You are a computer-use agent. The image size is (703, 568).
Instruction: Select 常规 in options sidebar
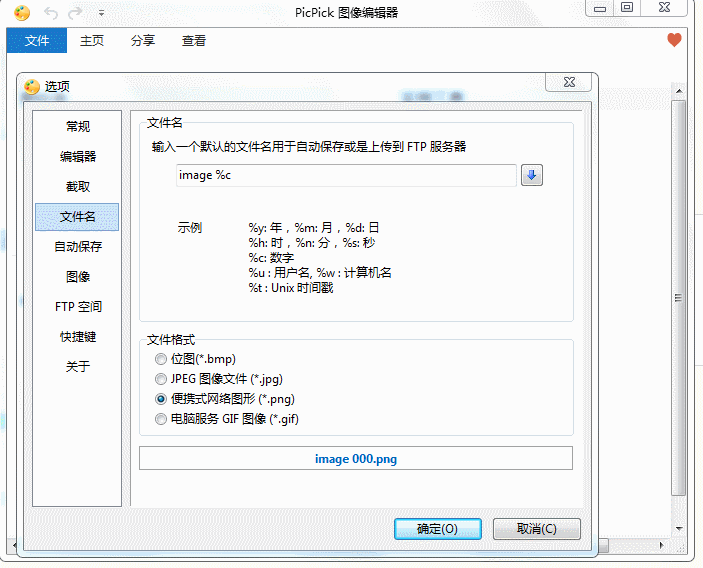pyautogui.click(x=78, y=126)
